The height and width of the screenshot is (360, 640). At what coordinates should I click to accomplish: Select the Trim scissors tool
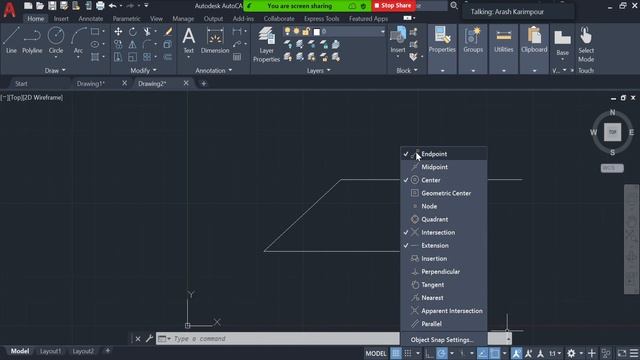[147, 31]
